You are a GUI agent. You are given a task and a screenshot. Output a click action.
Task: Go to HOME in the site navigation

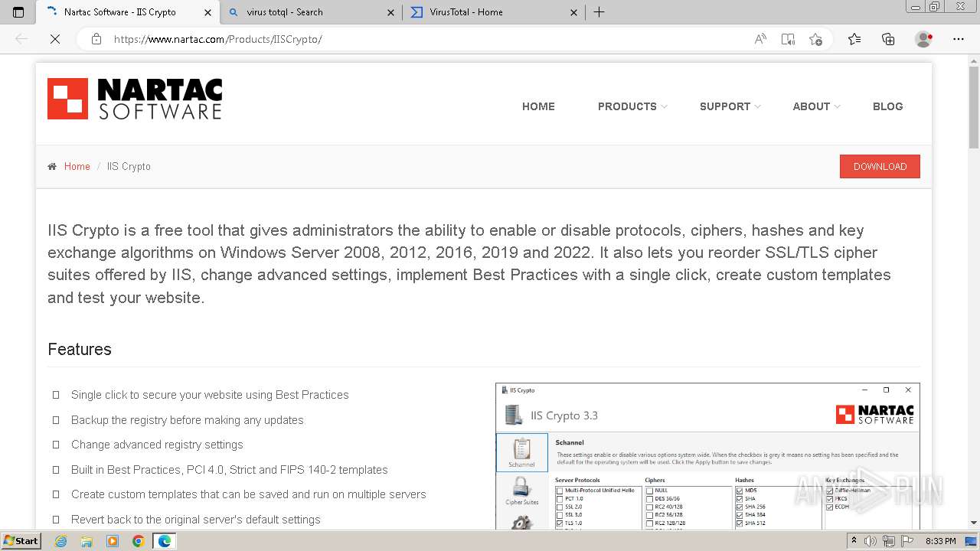[x=538, y=106]
